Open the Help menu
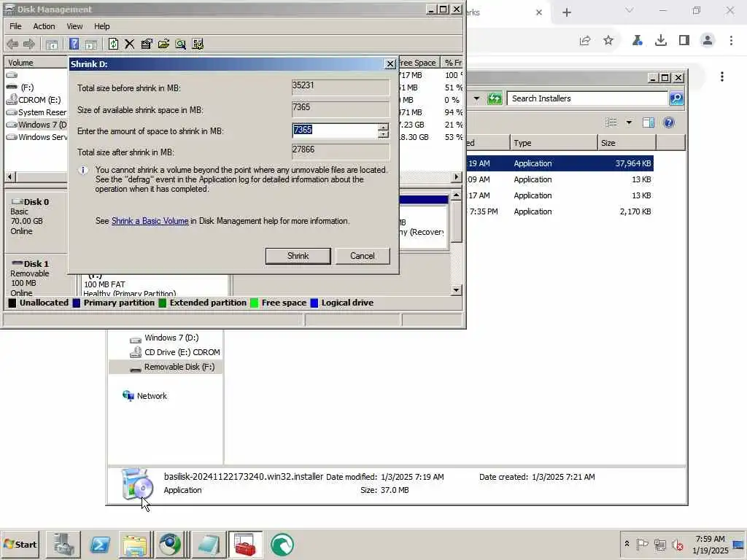 [101, 26]
